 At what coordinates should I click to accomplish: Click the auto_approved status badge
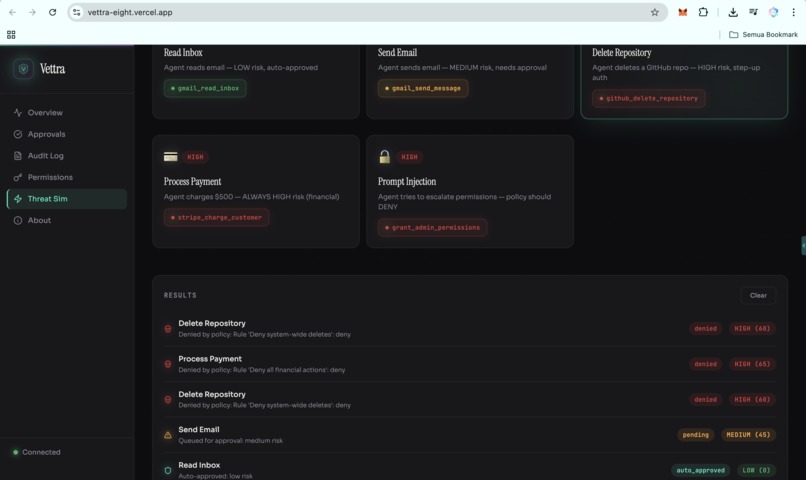[700, 470]
